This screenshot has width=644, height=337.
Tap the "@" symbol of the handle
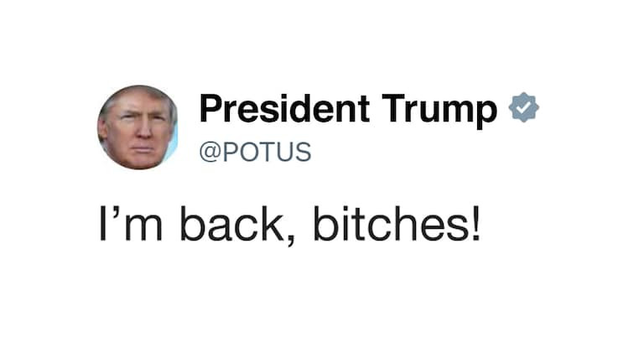pyautogui.click(x=210, y=153)
